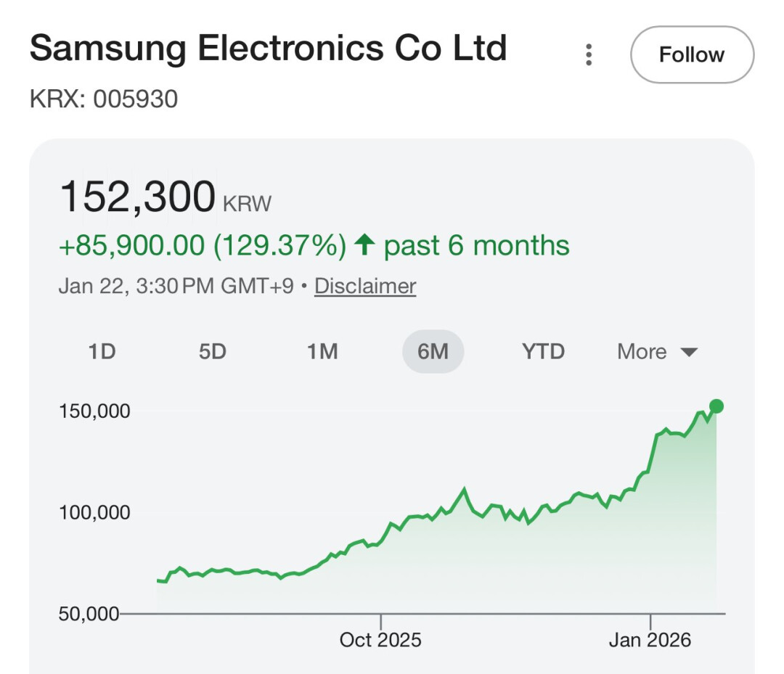Click the Jan 2026 axis marker
This screenshot has width=784, height=674.
650,639
